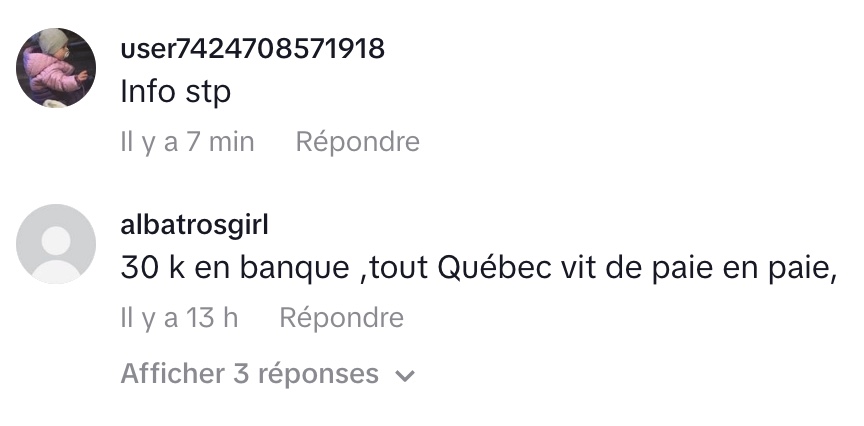The width and height of the screenshot is (864, 426).
Task: Click the stp word in first comment
Action: coord(208,93)
